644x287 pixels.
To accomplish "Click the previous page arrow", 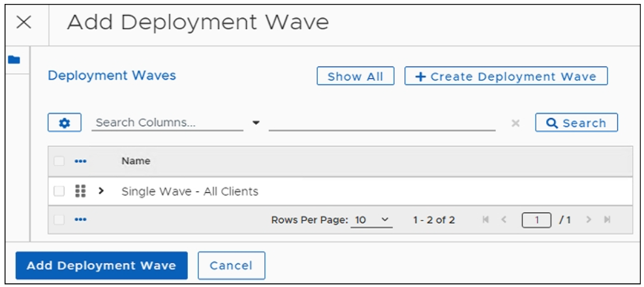I will click(504, 220).
